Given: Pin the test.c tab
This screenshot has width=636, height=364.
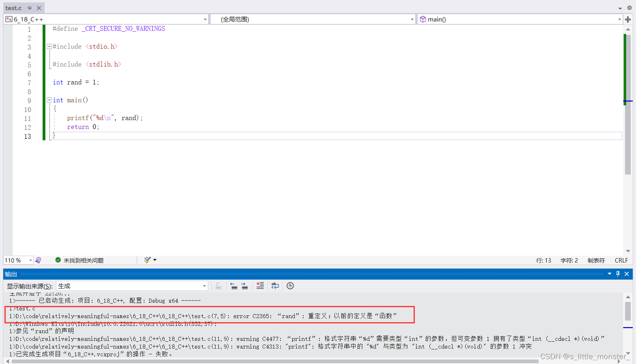Looking at the screenshot, I should click(29, 8).
